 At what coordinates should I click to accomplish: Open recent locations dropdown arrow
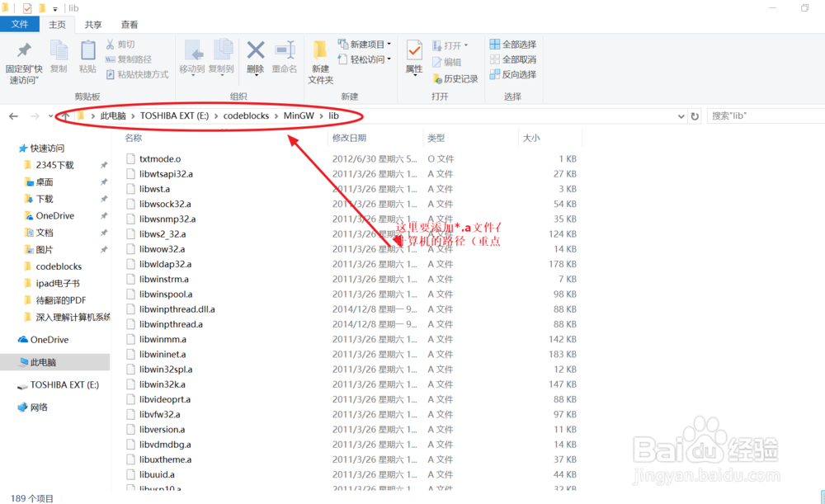(50, 115)
